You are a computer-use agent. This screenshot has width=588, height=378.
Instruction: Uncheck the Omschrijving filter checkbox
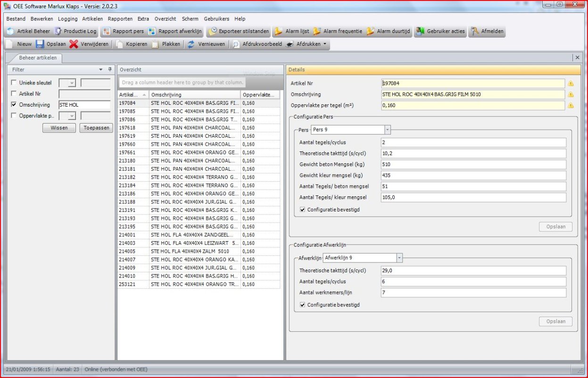coord(14,105)
